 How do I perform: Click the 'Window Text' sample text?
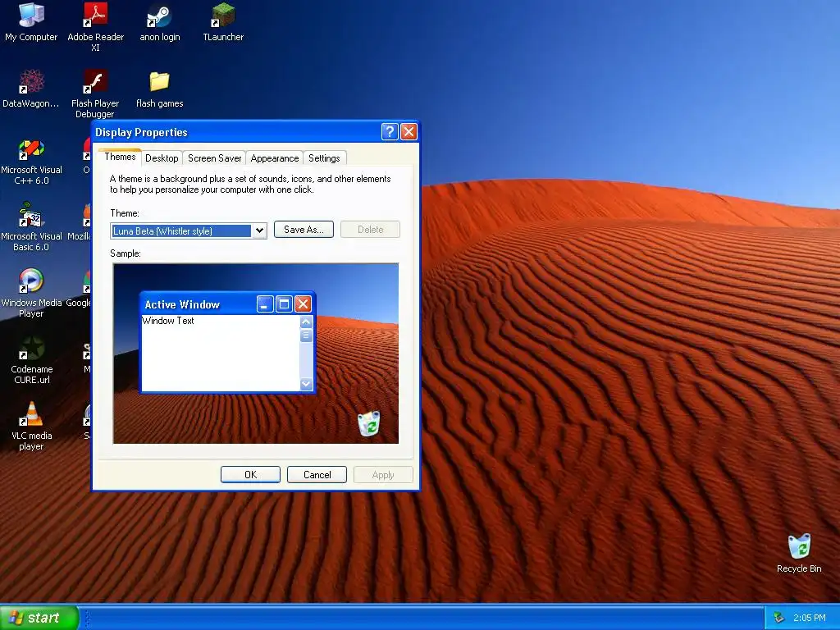pyautogui.click(x=167, y=321)
